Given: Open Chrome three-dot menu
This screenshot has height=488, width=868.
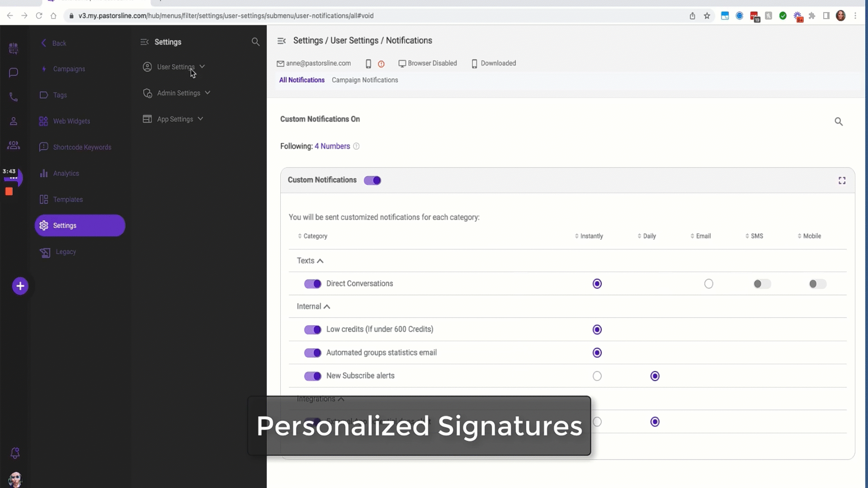Looking at the screenshot, I should tap(855, 16).
